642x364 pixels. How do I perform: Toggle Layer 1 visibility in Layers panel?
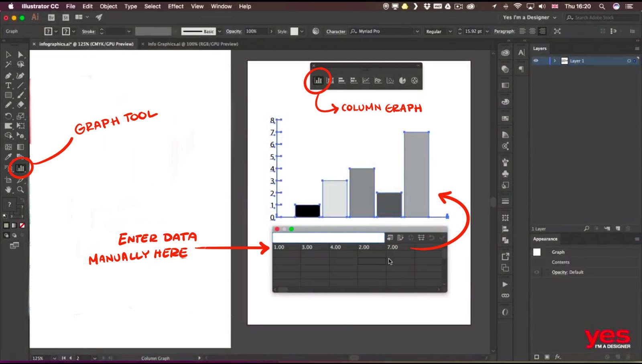(536, 61)
